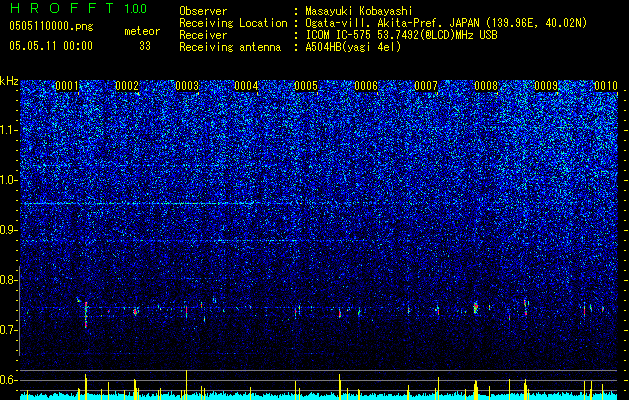Select the ICOM IC-575 53.7492 MHz text
The height and width of the screenshot is (400, 629).
(401, 35)
